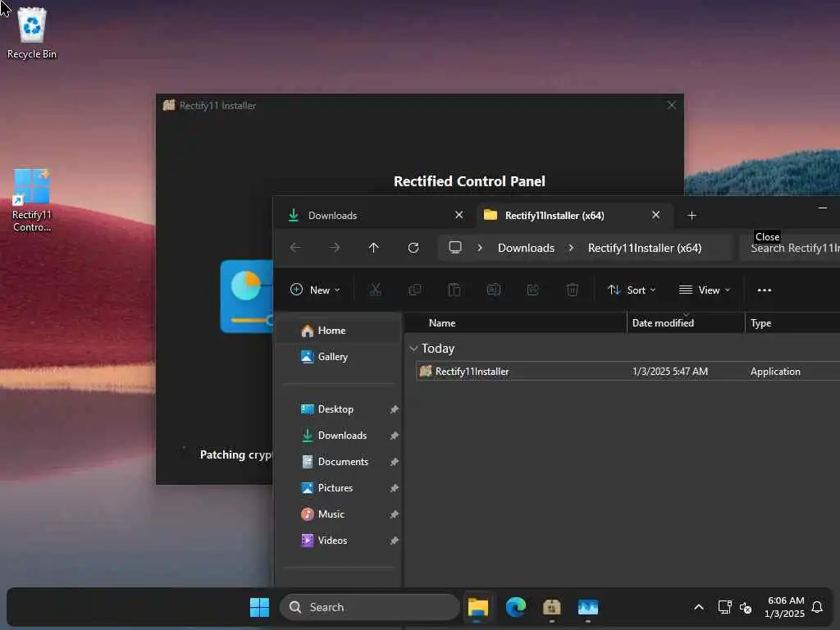The width and height of the screenshot is (840, 630).
Task: Collapse the Today group
Action: point(413,349)
